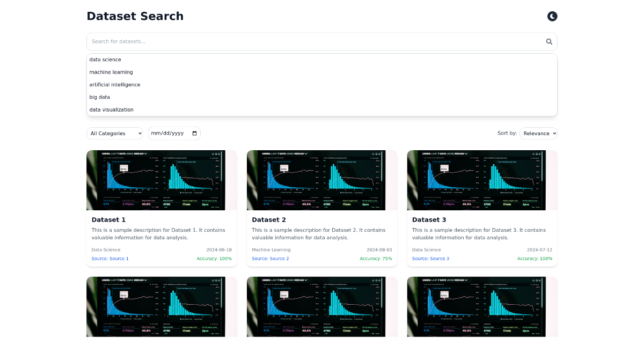Screen dimensions: 644x338
Task: Open the Relevance sort dropdown
Action: (x=538, y=133)
